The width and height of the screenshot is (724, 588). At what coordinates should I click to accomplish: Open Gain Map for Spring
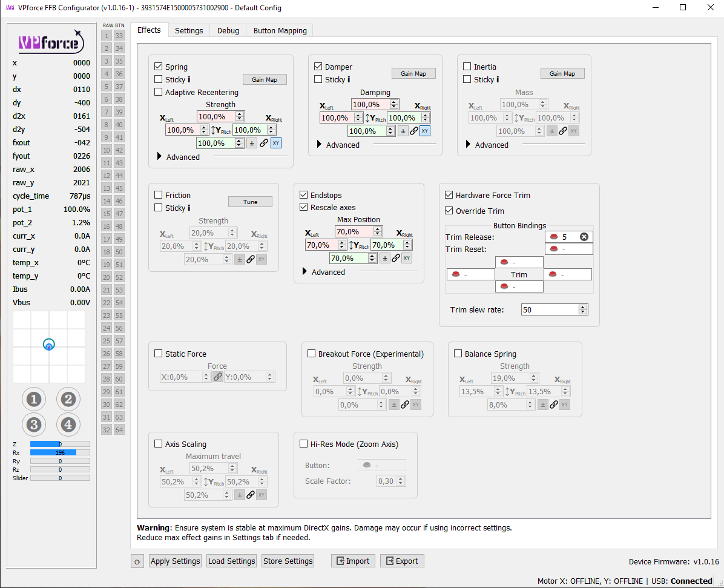pyautogui.click(x=265, y=79)
